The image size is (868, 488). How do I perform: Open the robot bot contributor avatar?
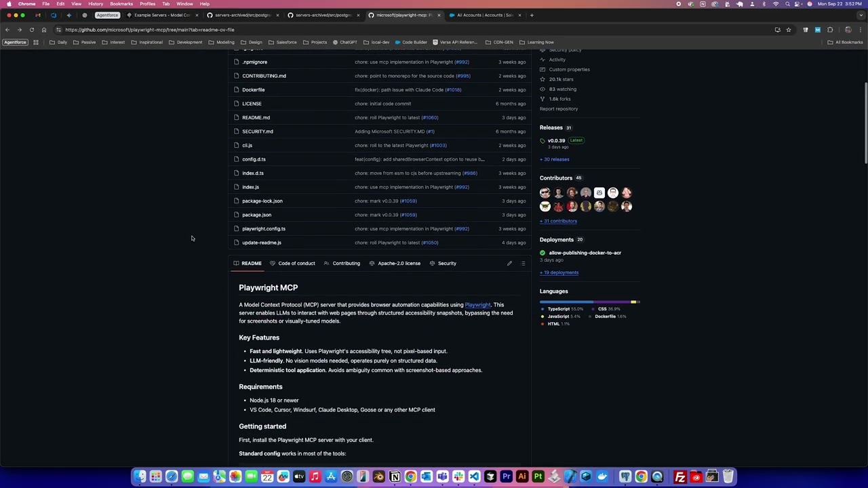[x=599, y=193]
